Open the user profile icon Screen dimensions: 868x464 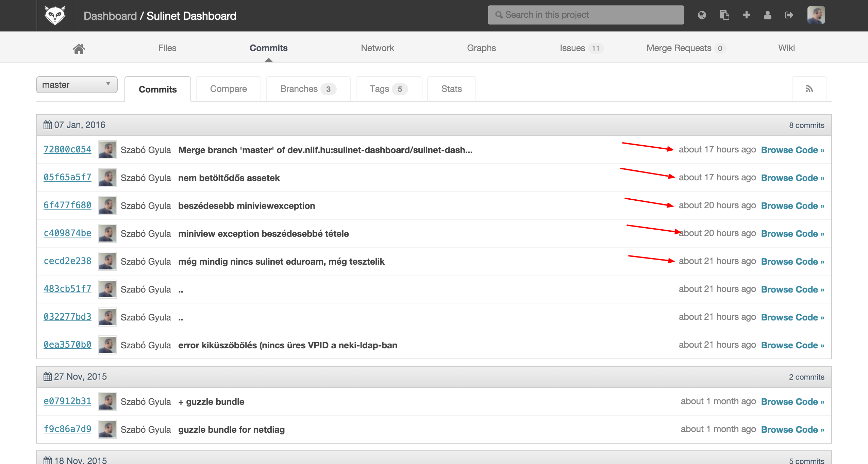click(767, 15)
